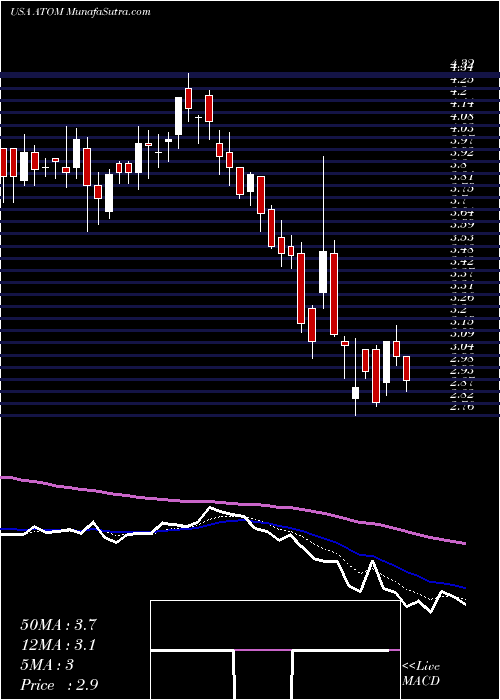Image resolution: width=500 pixels, height=700 pixels.
Task: Click the <<Live MACD label
Action: point(421,674)
